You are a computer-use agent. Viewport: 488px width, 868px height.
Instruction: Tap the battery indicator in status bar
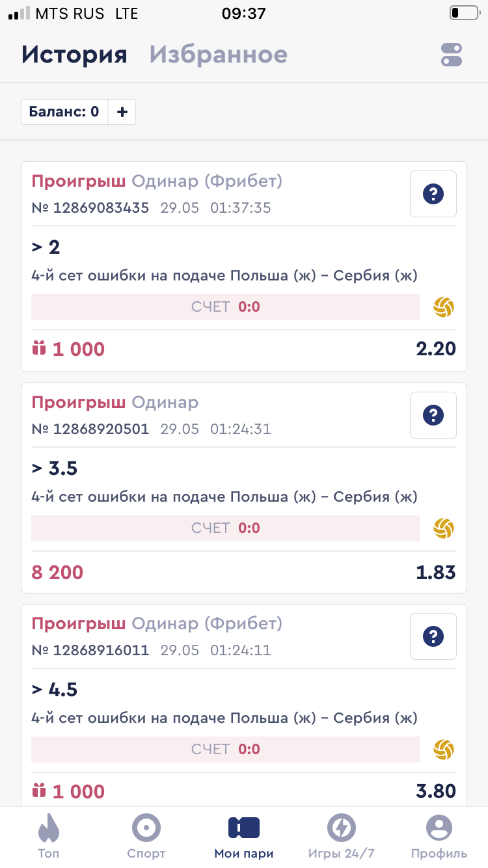(463, 13)
